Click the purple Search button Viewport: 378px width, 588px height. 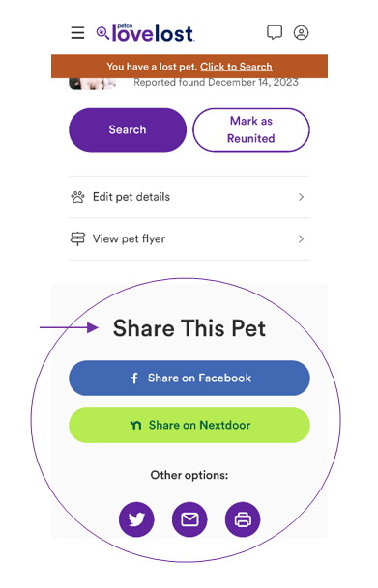tap(128, 129)
